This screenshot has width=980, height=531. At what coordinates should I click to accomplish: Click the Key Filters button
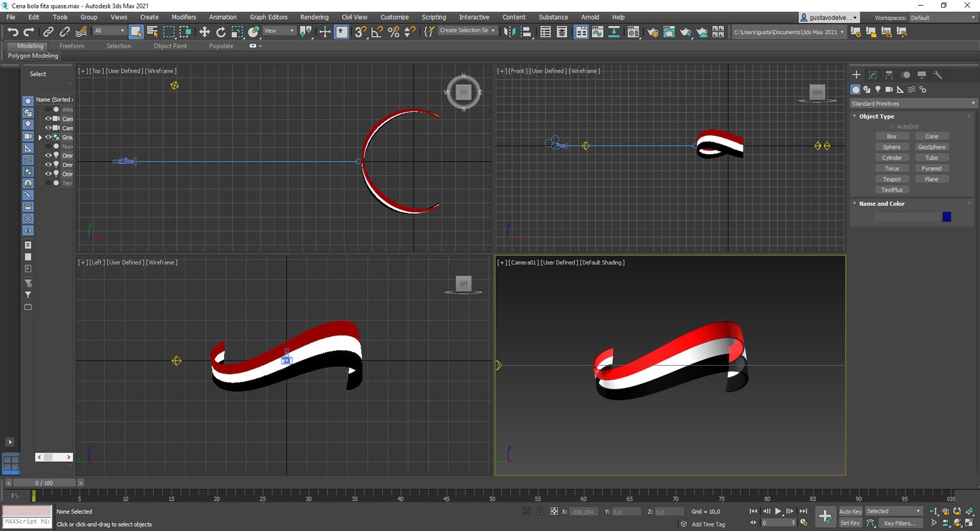(x=900, y=523)
